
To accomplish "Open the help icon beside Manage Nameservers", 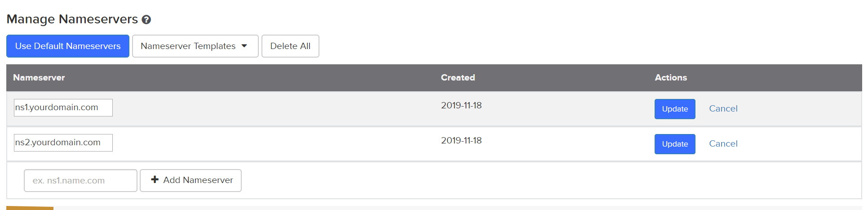I will pos(146,20).
